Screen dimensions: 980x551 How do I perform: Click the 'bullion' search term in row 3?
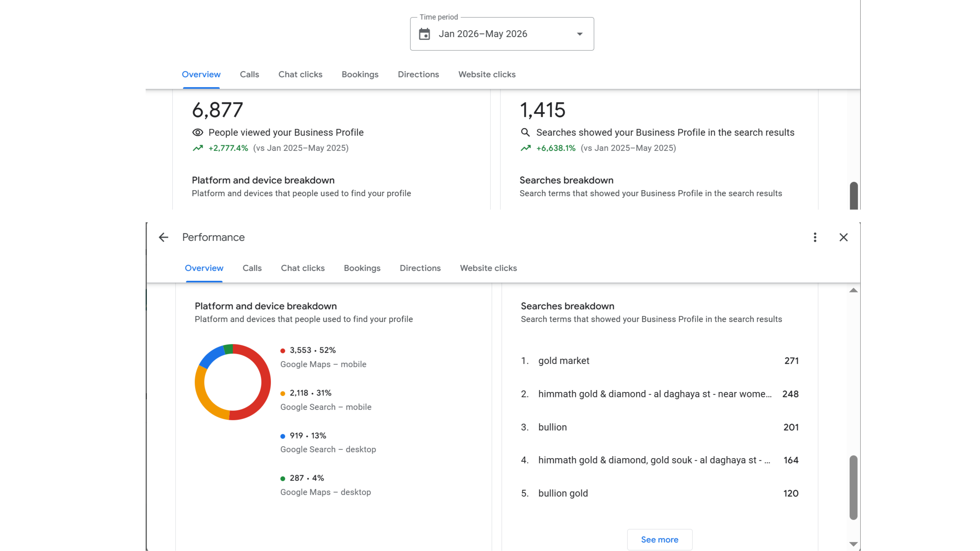[x=552, y=427]
